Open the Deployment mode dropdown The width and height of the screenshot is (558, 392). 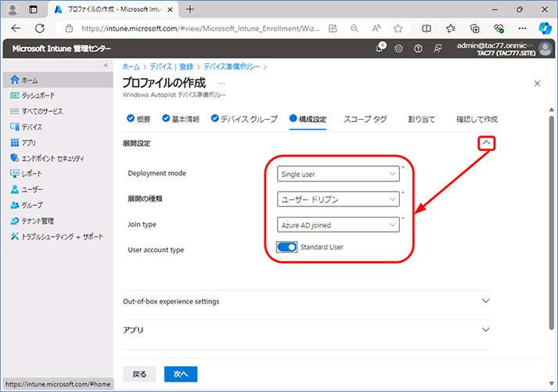pyautogui.click(x=338, y=174)
